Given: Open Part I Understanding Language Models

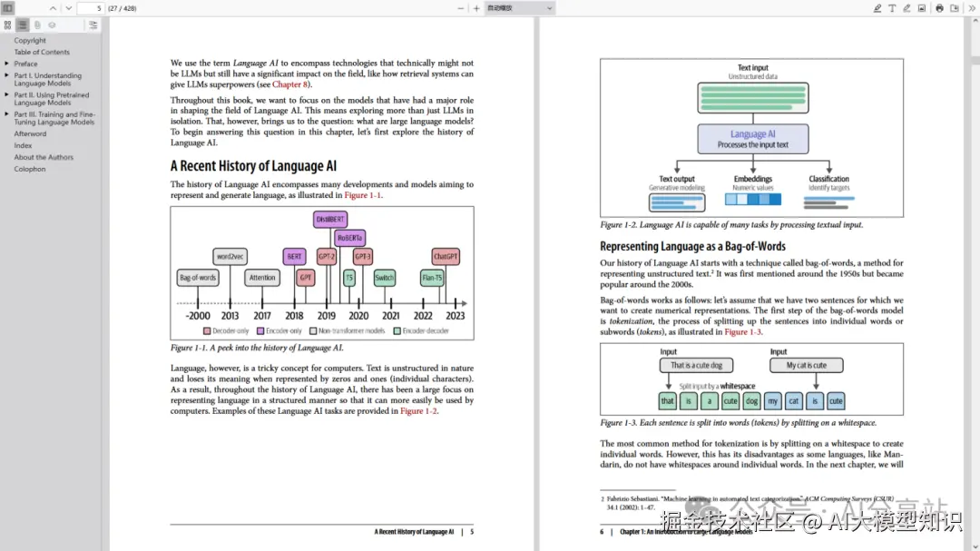Looking at the screenshot, I should tap(48, 80).
